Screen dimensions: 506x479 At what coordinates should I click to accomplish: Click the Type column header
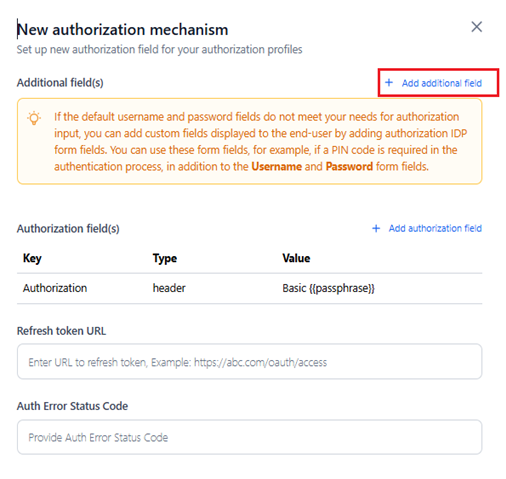[165, 258]
